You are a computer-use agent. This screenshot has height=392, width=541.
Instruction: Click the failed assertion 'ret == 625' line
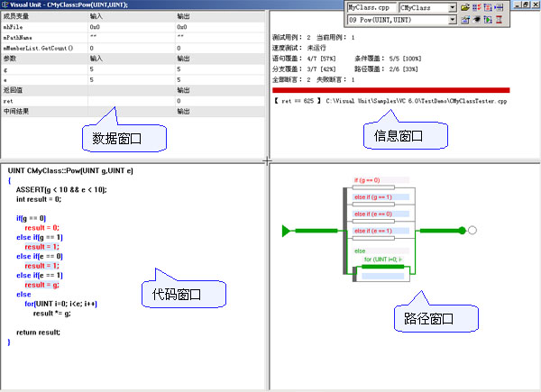coord(390,101)
